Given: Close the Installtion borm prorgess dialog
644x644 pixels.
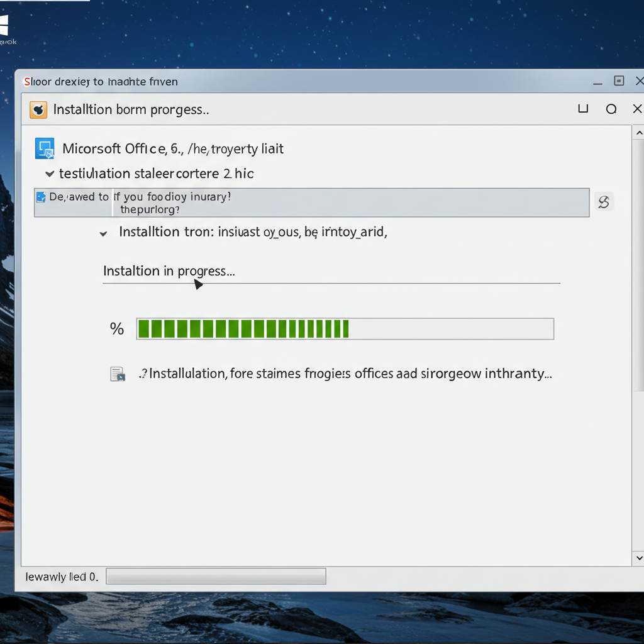Looking at the screenshot, I should pyautogui.click(x=637, y=109).
